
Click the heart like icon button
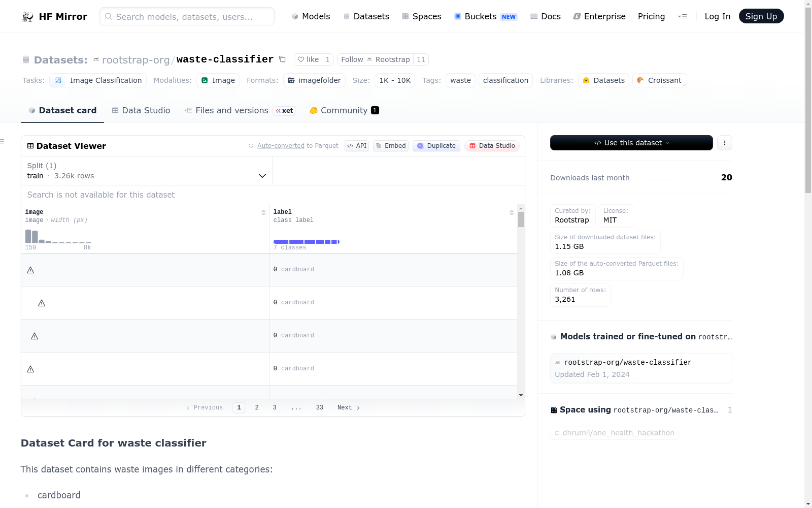[x=301, y=59]
